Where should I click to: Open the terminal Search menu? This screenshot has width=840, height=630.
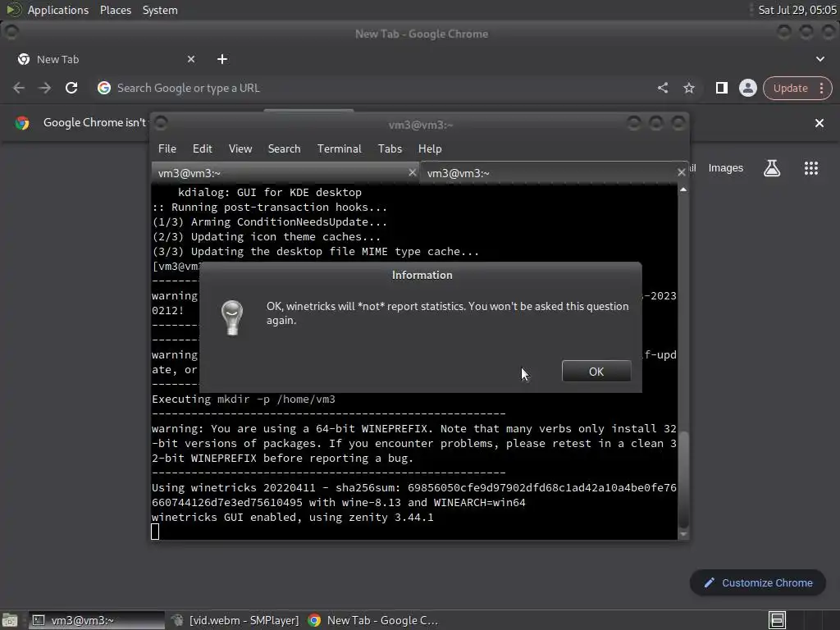coord(284,149)
